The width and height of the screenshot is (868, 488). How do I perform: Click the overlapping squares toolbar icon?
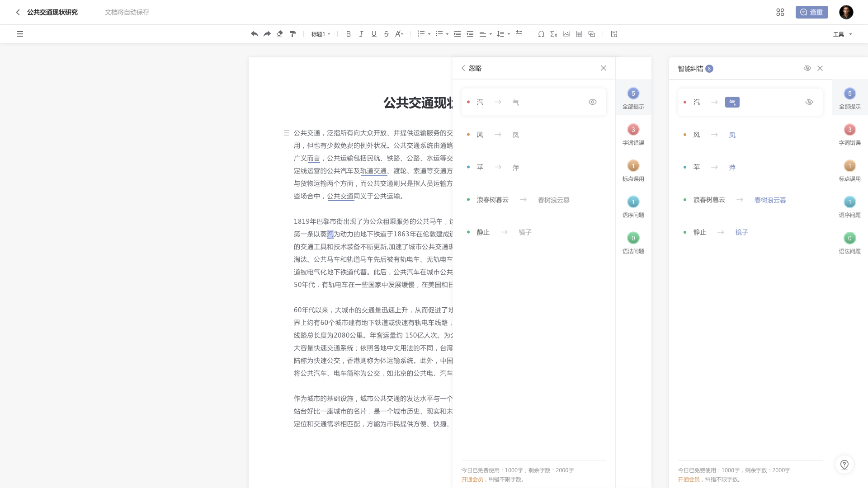[x=592, y=34]
